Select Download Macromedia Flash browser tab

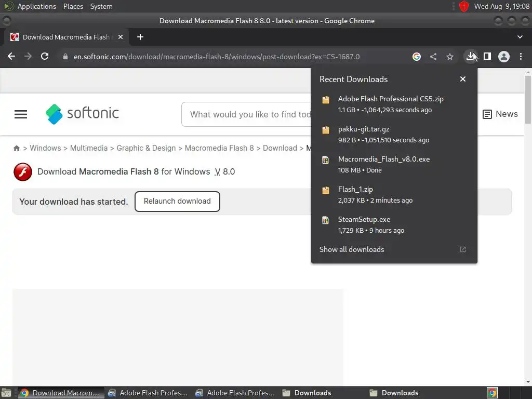tap(66, 37)
